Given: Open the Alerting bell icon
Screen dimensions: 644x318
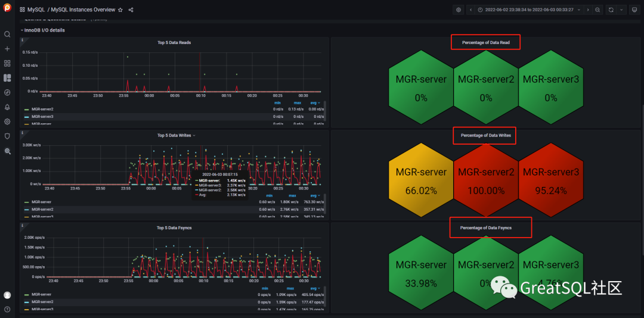Looking at the screenshot, I should 7,107.
